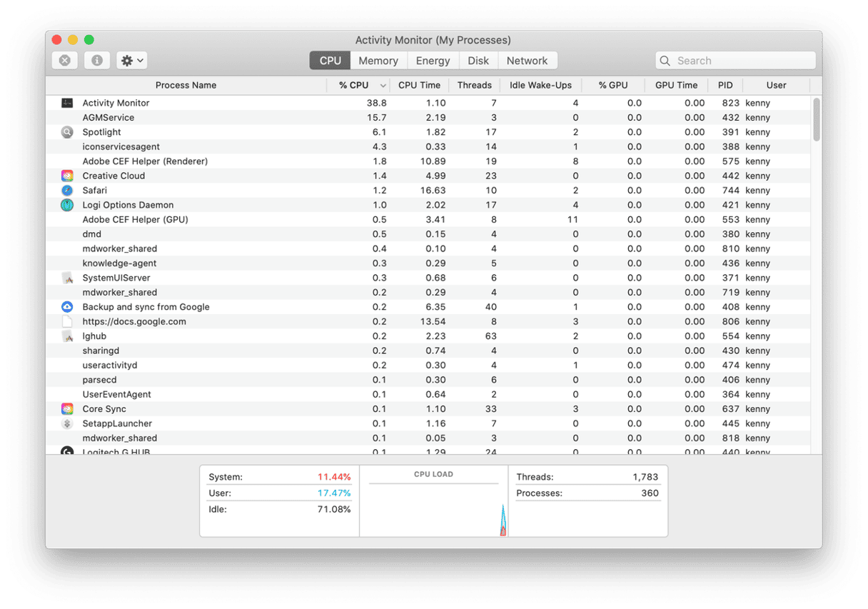Open the process info inspector button
868x609 pixels.
tap(96, 61)
